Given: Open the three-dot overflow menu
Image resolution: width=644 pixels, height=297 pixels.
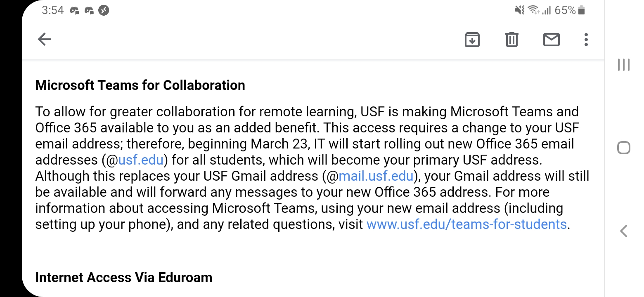Looking at the screenshot, I should click(x=585, y=39).
